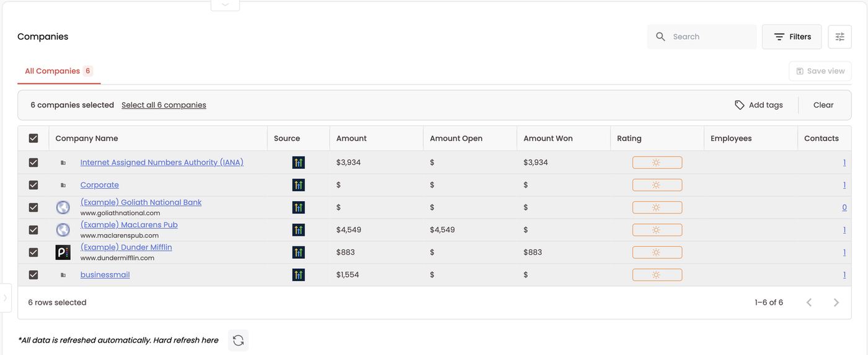Open (Example) Dunder Mifflin link
Image resolution: width=868 pixels, height=355 pixels.
[x=126, y=247]
